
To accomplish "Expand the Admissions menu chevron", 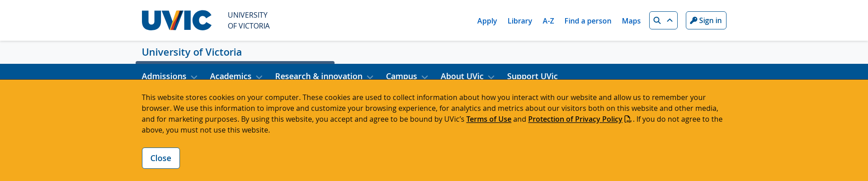I will pyautogui.click(x=194, y=77).
